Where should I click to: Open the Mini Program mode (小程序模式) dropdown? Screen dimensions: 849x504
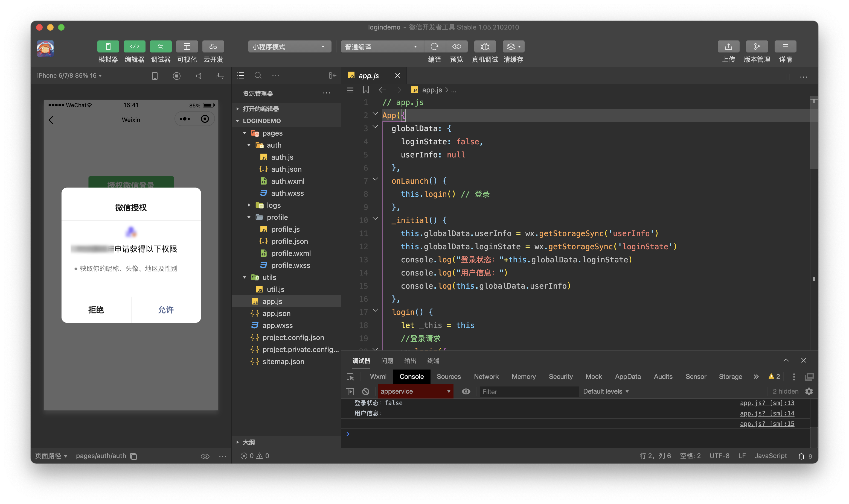pos(289,46)
